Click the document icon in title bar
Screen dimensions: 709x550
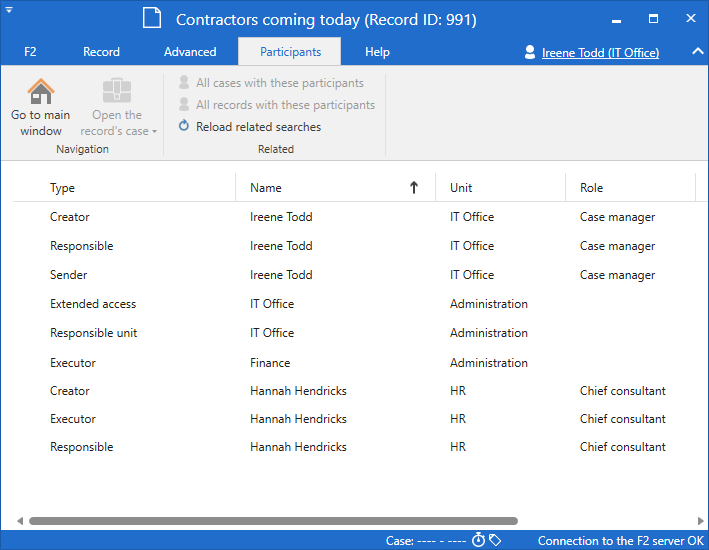[x=152, y=19]
